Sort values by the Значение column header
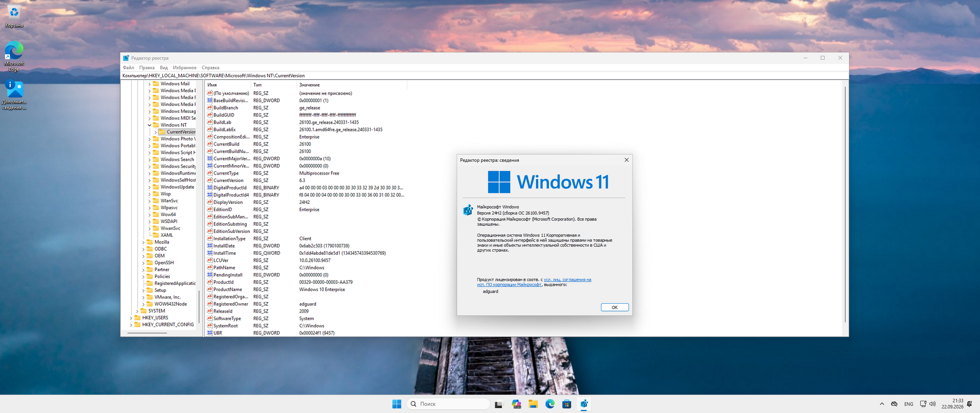This screenshot has height=413, width=980. 352,85
